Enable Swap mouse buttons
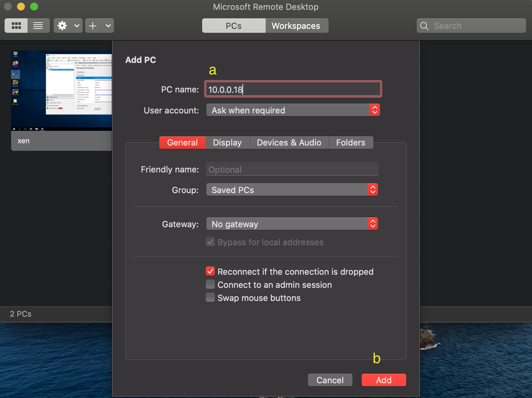The height and width of the screenshot is (398, 532). tap(210, 298)
